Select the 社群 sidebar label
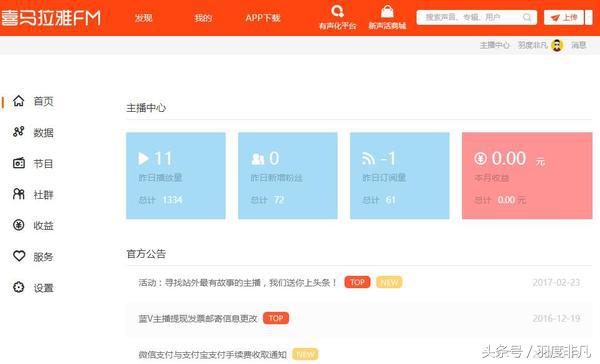Screen dimensions: 600x364 tap(43, 195)
